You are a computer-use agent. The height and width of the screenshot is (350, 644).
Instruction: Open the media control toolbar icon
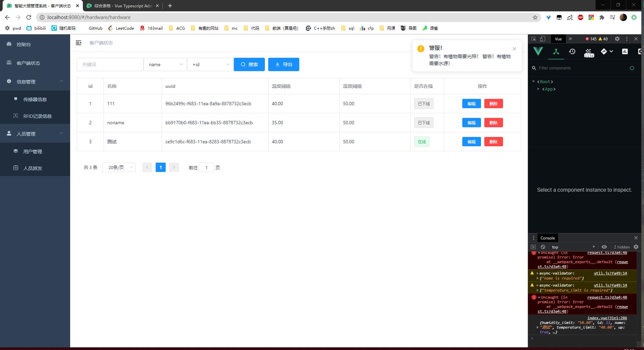click(613, 17)
